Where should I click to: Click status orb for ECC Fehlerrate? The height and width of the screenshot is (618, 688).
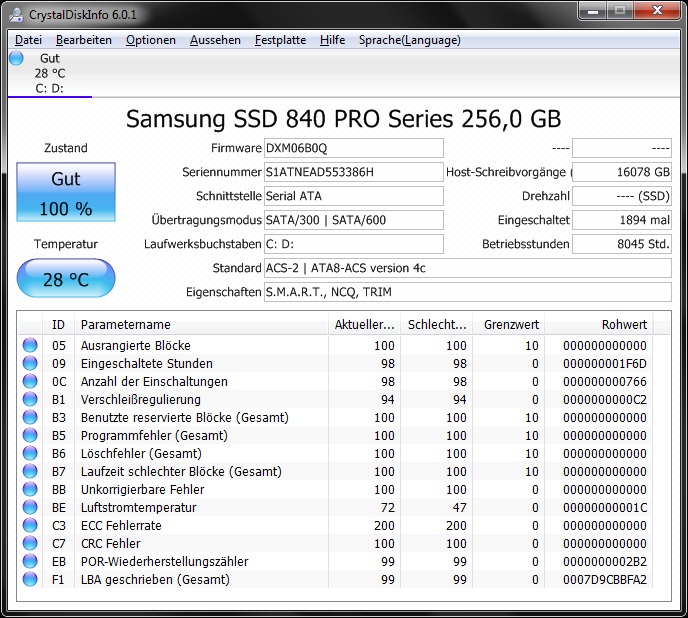coord(30,525)
